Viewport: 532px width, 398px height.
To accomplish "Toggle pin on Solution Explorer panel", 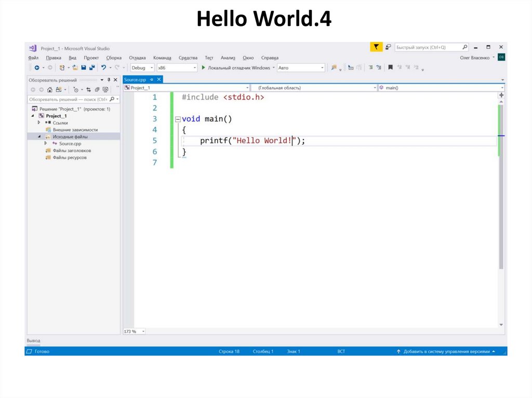I will tap(109, 80).
